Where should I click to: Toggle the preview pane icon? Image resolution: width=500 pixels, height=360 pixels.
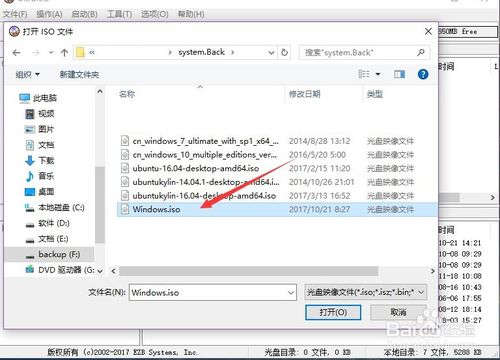coord(399,74)
